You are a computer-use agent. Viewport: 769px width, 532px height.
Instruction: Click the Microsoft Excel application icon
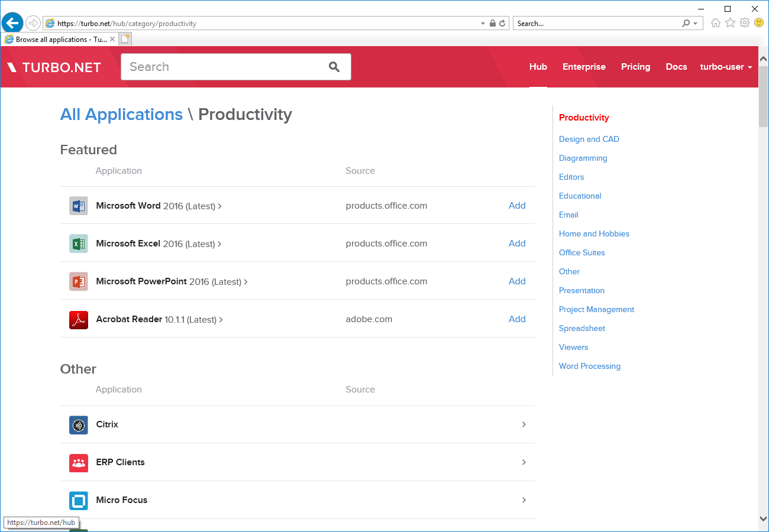tap(78, 243)
